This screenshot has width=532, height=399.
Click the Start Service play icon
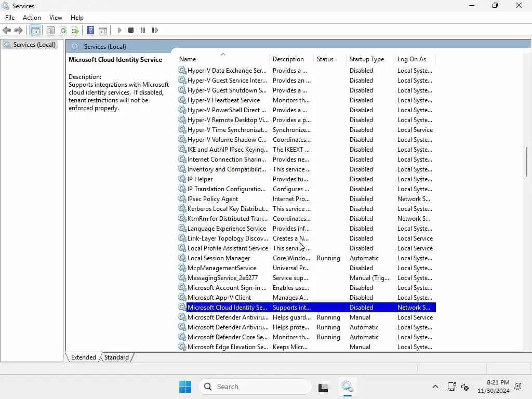click(x=119, y=30)
